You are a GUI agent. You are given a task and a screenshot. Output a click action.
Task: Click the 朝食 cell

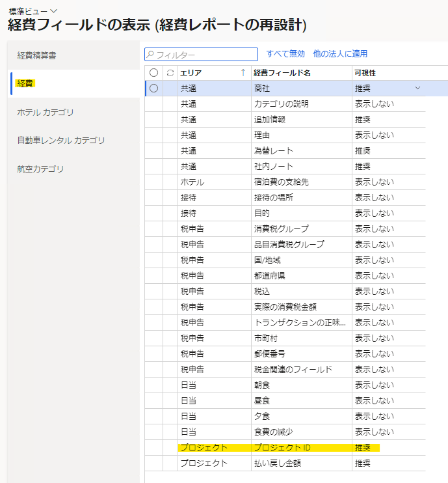pos(302,385)
